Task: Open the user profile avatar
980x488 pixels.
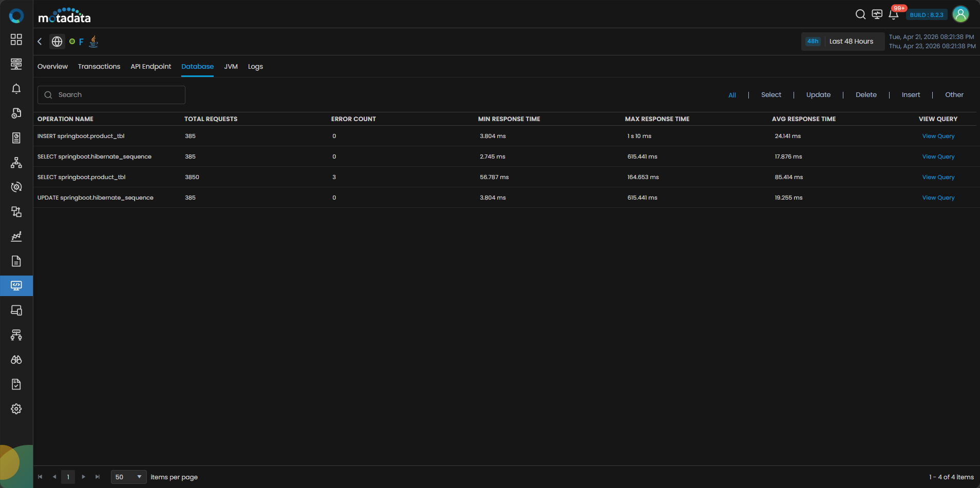Action: (x=960, y=14)
